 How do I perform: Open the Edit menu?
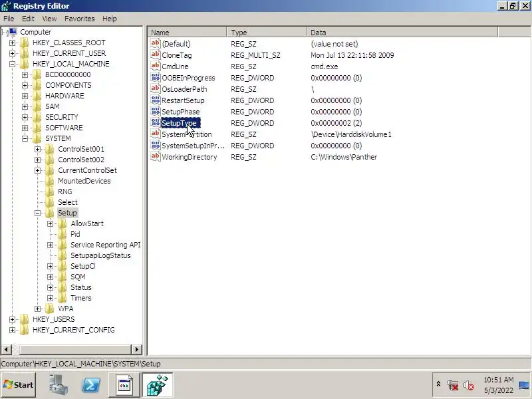pyautogui.click(x=28, y=19)
